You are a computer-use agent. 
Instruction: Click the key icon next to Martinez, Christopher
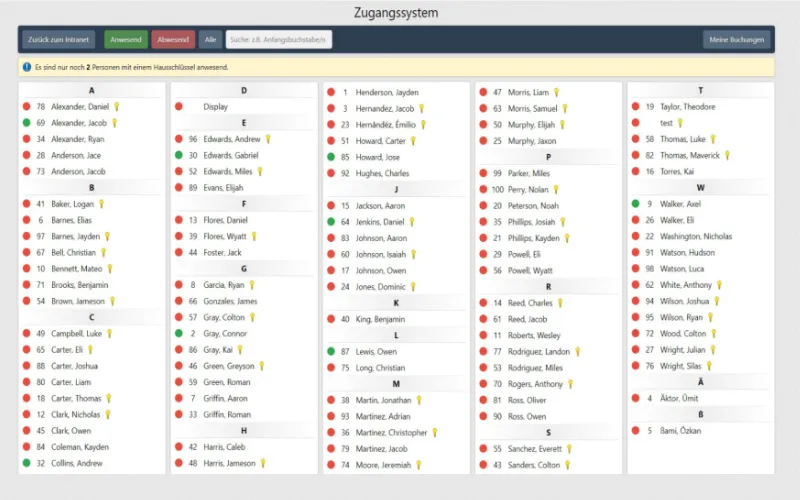[x=435, y=432]
